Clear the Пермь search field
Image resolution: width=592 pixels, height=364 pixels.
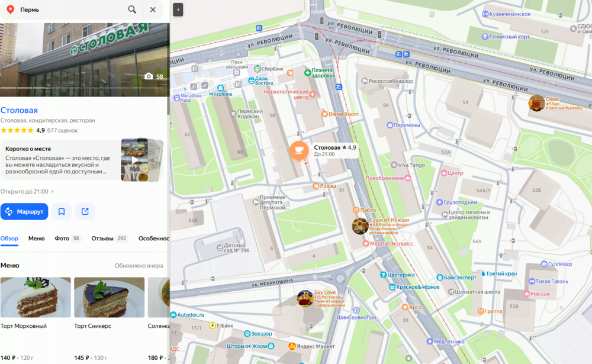click(153, 9)
